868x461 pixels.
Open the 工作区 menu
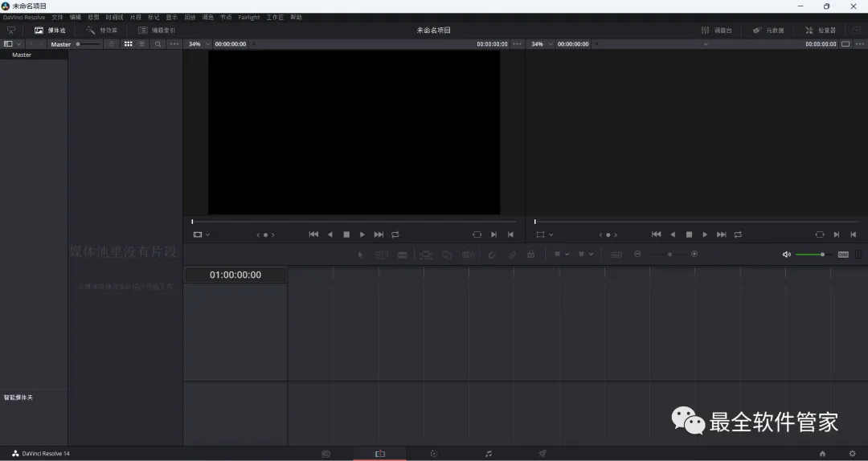[275, 18]
